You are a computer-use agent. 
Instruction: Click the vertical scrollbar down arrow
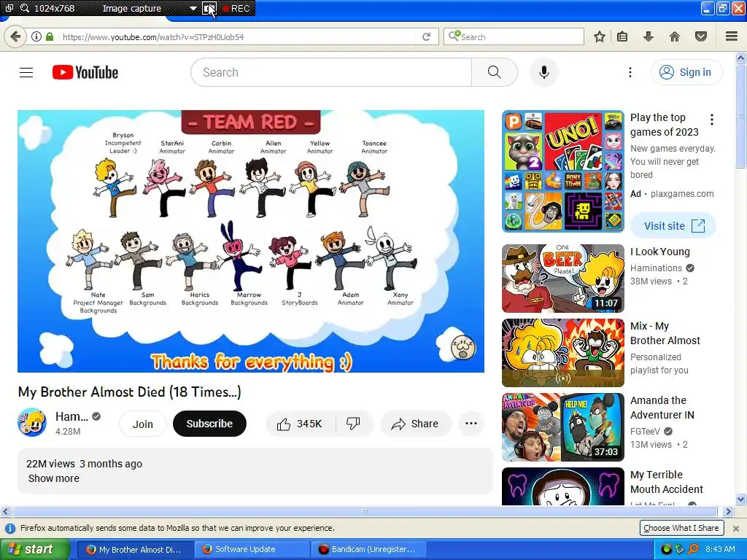pyautogui.click(x=741, y=499)
